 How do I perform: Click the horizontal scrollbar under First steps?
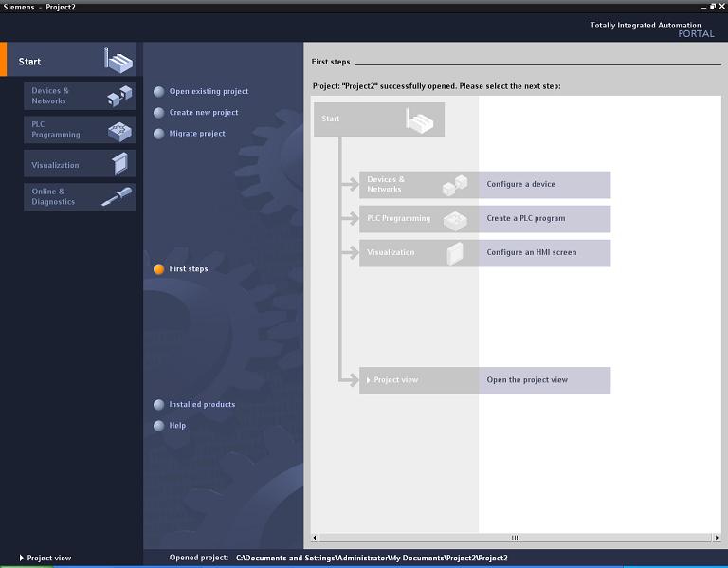pyautogui.click(x=515, y=538)
